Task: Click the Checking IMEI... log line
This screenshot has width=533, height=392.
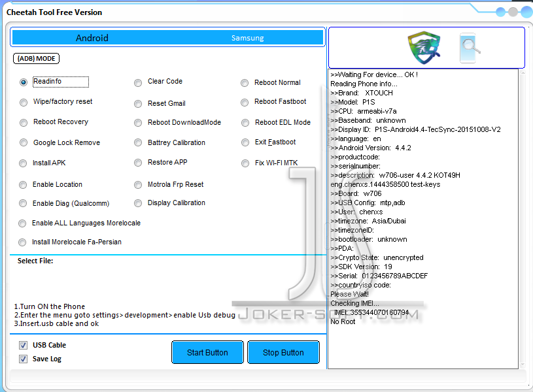Action: pos(354,303)
